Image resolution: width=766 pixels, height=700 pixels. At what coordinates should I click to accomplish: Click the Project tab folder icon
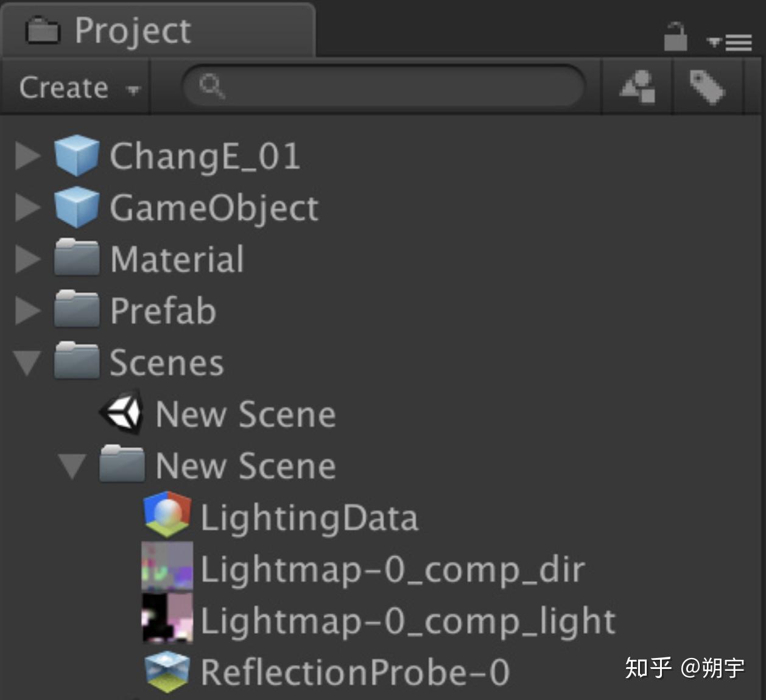click(x=43, y=30)
